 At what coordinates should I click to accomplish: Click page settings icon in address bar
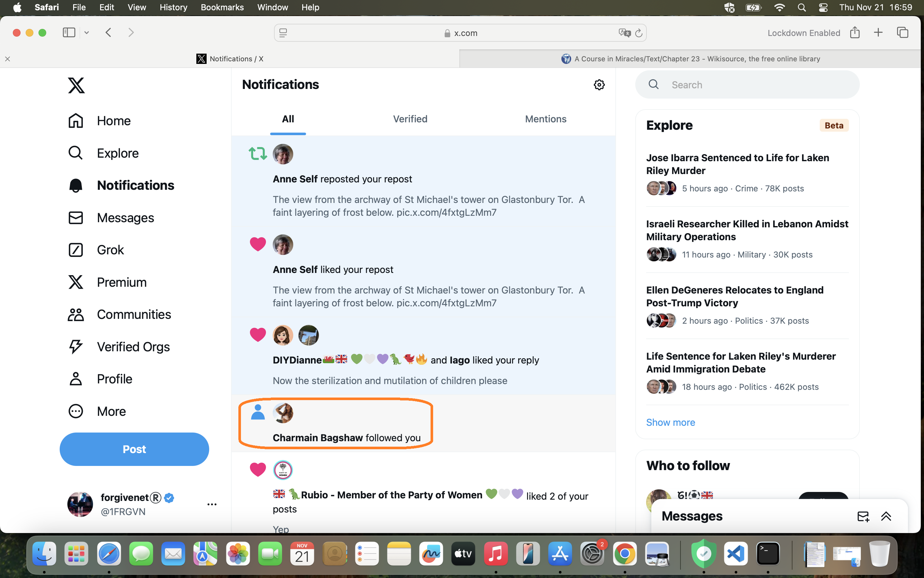point(283,33)
